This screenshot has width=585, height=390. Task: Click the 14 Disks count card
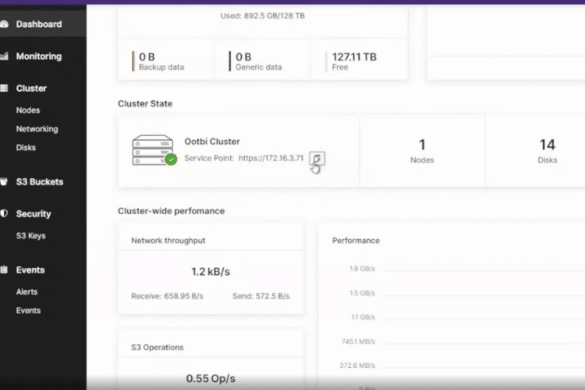click(547, 151)
